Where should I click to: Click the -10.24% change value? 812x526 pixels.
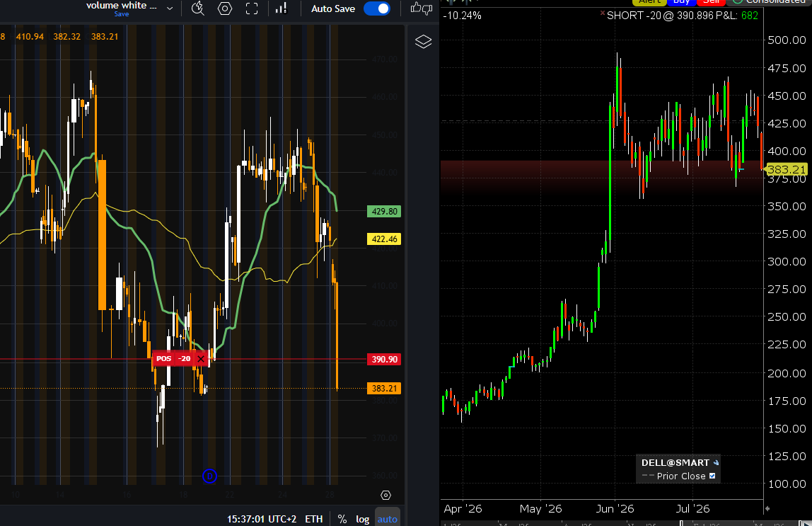[x=463, y=16]
